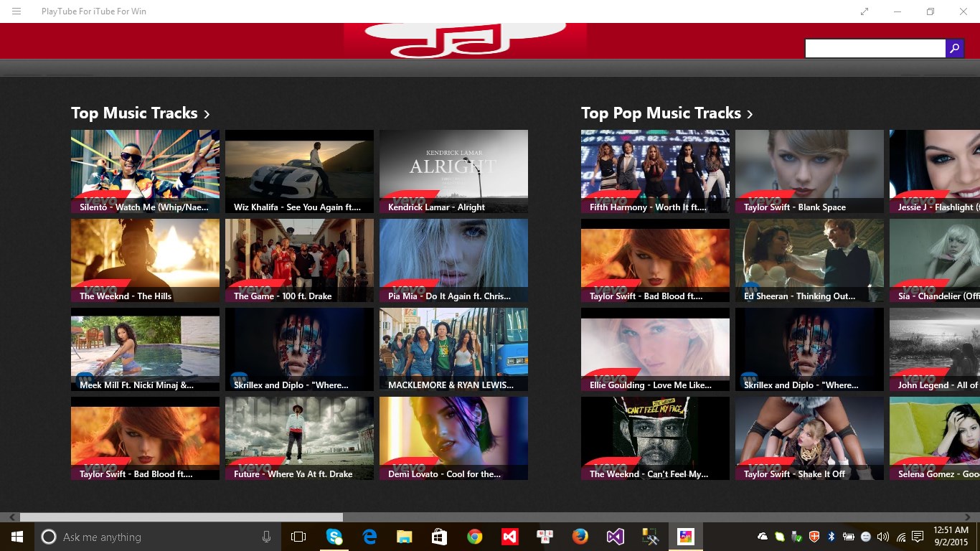This screenshot has width=980, height=551.
Task: Open Firefox from the taskbar
Action: pyautogui.click(x=580, y=537)
